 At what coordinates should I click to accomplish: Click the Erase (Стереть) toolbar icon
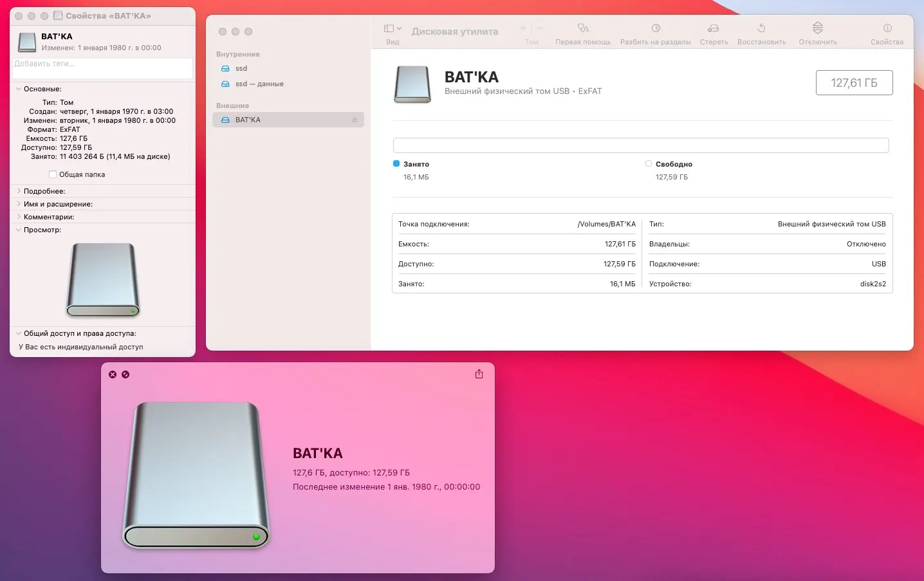[x=714, y=28]
